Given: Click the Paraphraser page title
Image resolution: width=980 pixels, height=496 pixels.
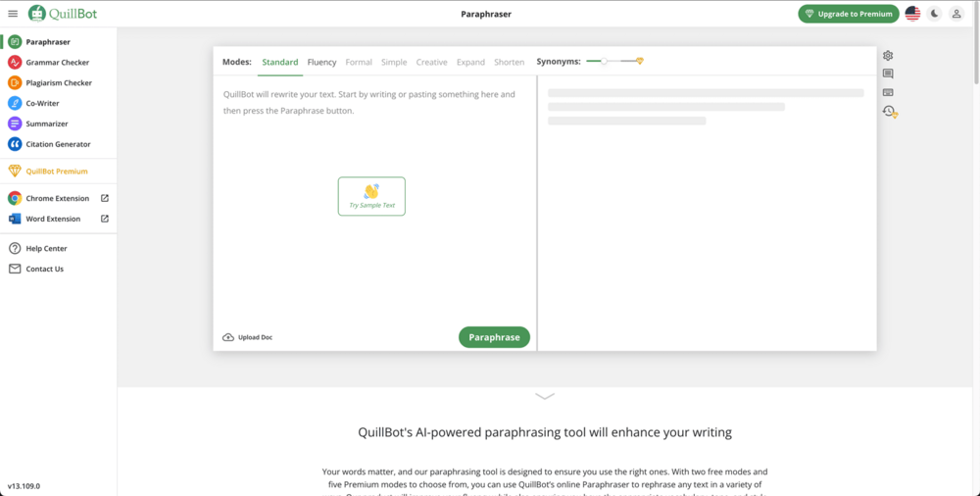Looking at the screenshot, I should 486,14.
